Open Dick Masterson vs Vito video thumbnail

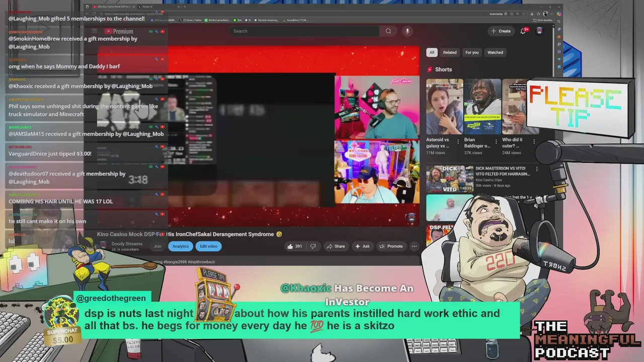point(449,179)
